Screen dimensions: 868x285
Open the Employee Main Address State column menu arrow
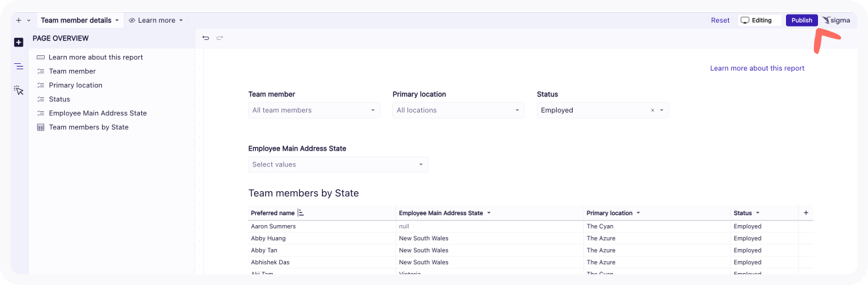coord(489,213)
